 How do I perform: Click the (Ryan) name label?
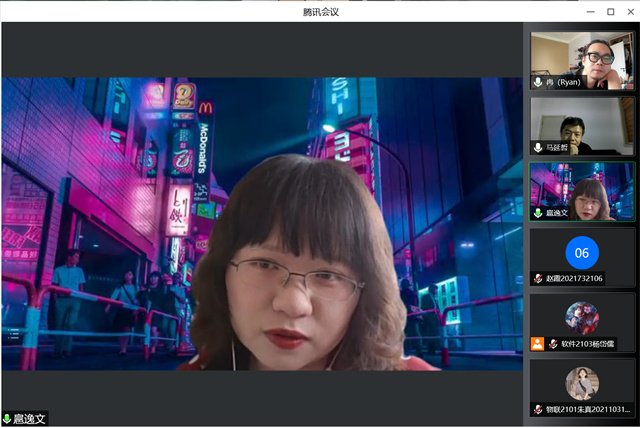563,82
